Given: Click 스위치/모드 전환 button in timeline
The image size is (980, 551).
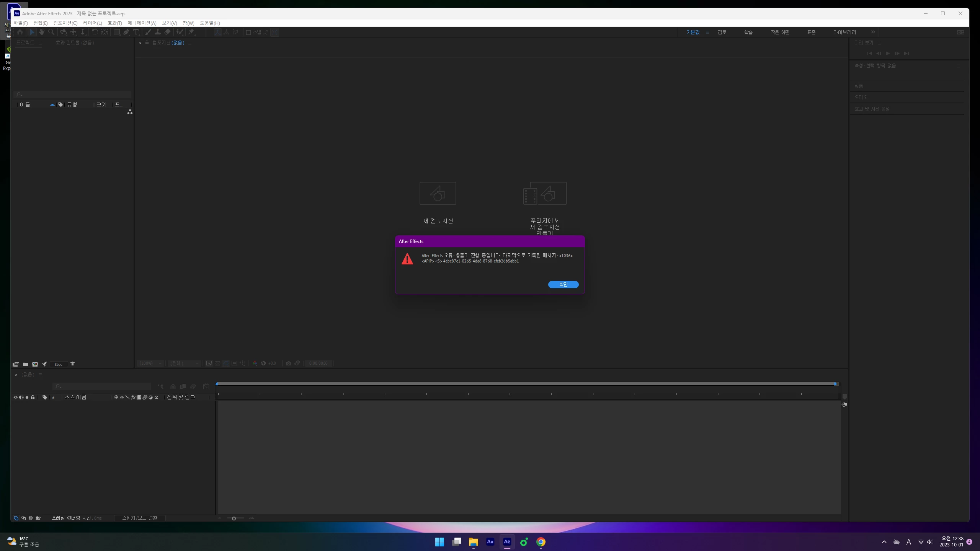Looking at the screenshot, I should point(140,518).
